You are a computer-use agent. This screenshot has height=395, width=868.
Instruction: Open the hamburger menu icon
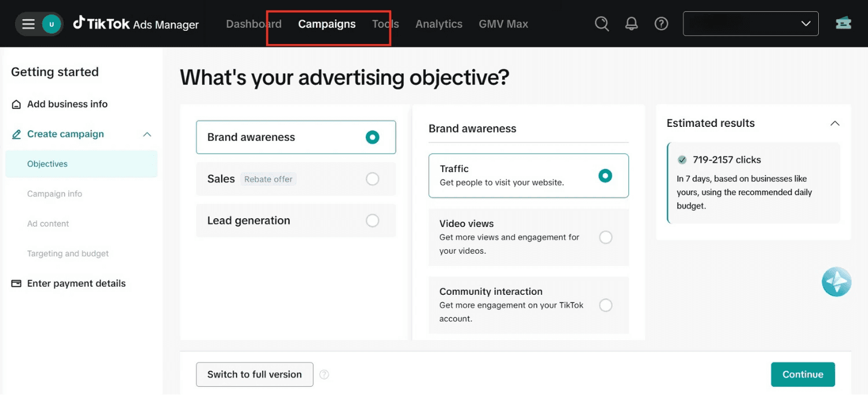pos(28,24)
